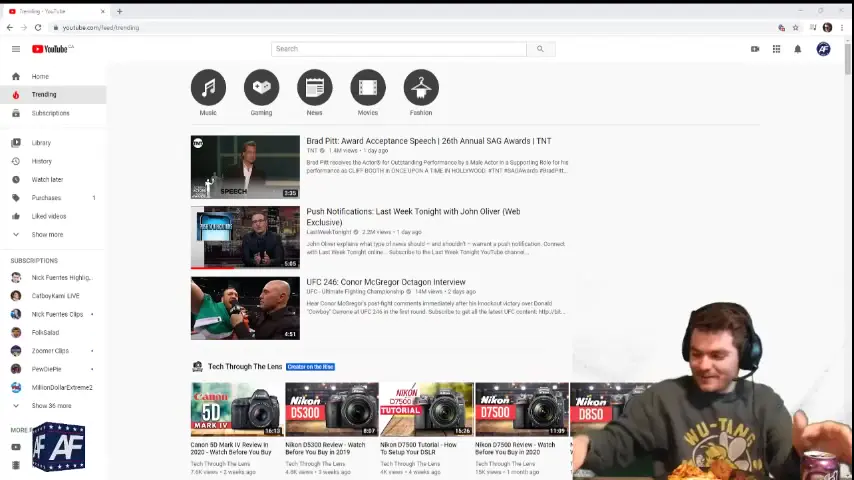Open UFC 246 Conor McGregor video thumbnail

coord(245,308)
